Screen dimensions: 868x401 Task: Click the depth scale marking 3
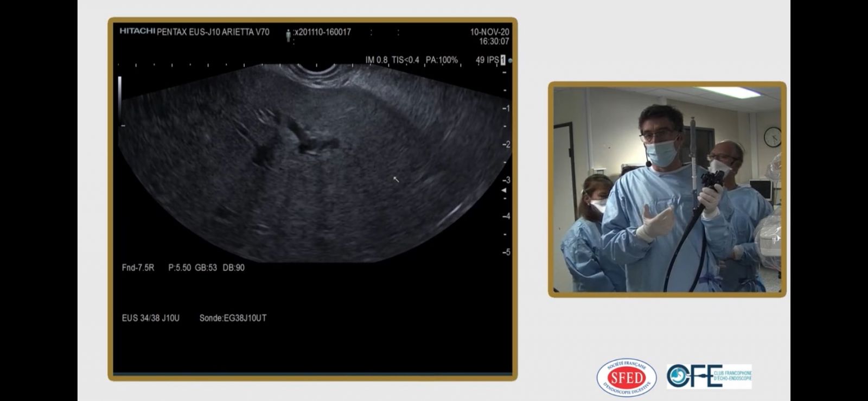click(507, 180)
